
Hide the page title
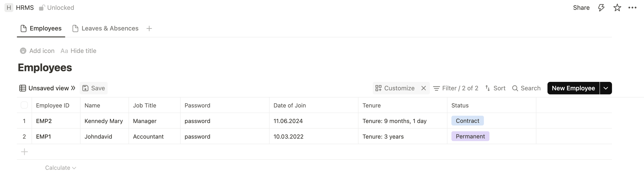[x=78, y=51]
